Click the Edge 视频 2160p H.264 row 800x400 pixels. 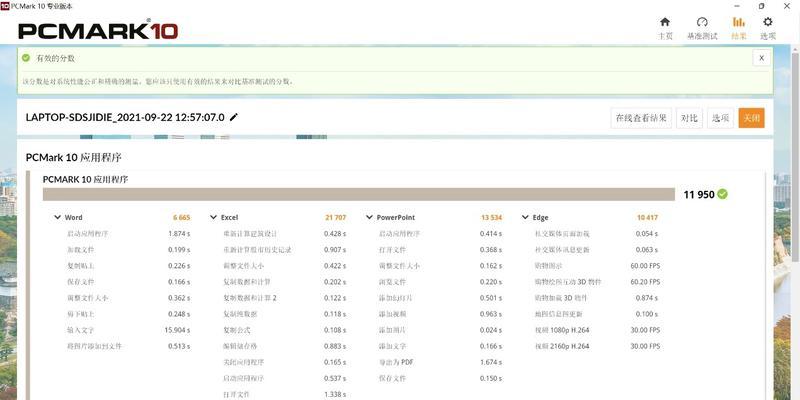pos(597,346)
